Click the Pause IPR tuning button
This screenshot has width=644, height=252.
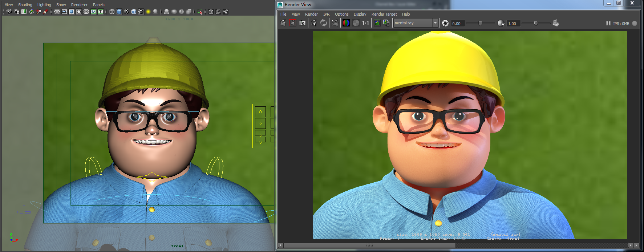coord(608,23)
